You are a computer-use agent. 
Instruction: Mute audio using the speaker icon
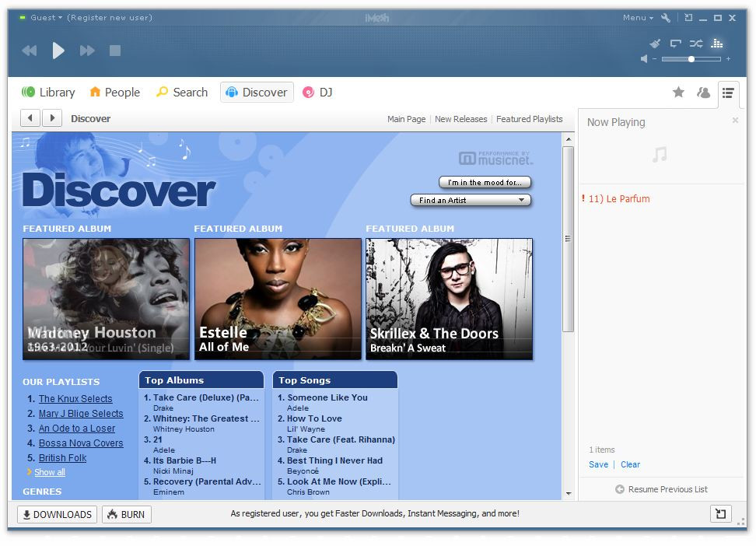(x=644, y=59)
